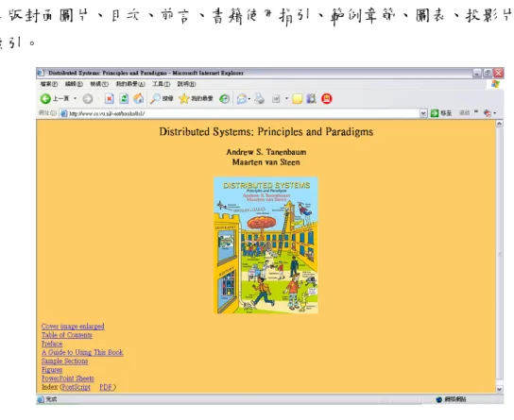Click the Links (連結) toolbar label
The width and height of the screenshot is (514, 420).
[464, 113]
